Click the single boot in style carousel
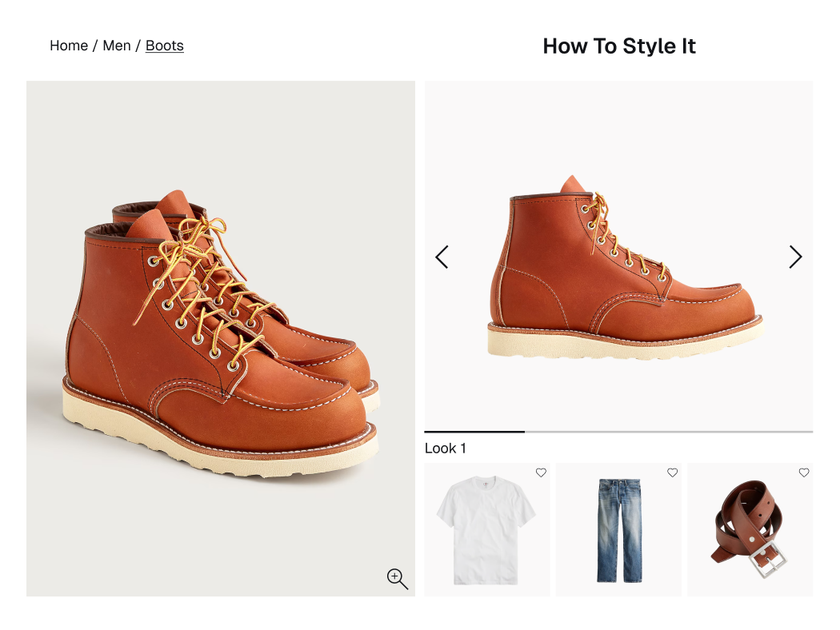 (625, 268)
